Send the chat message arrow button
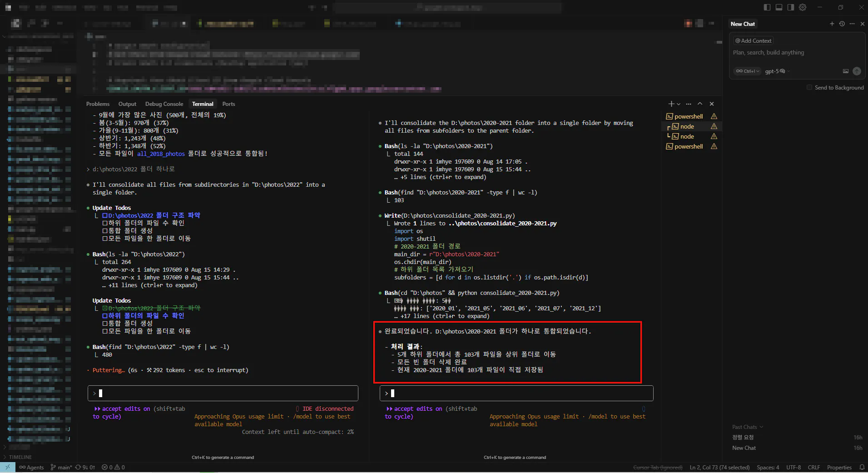Viewport: 868px width, 473px height. tap(857, 71)
